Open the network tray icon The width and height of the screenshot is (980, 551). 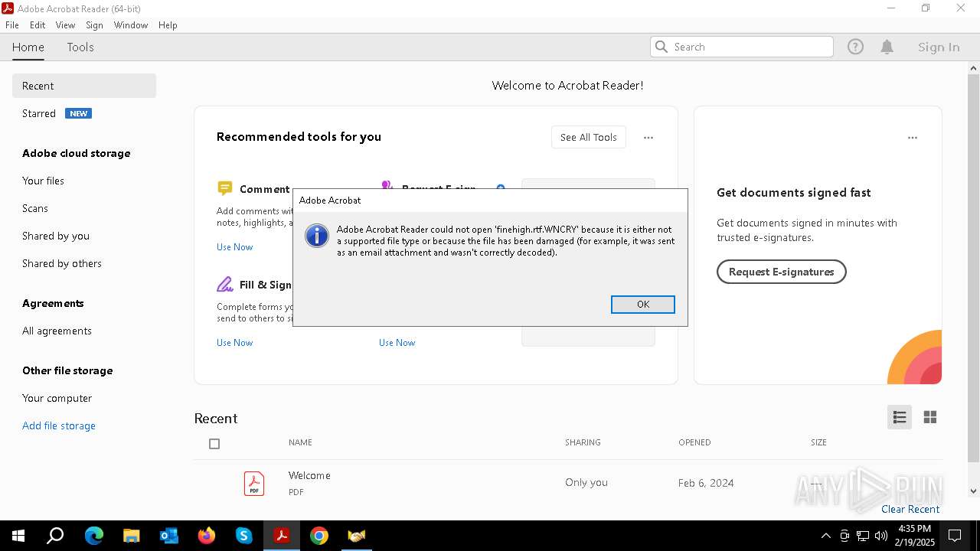tap(863, 536)
